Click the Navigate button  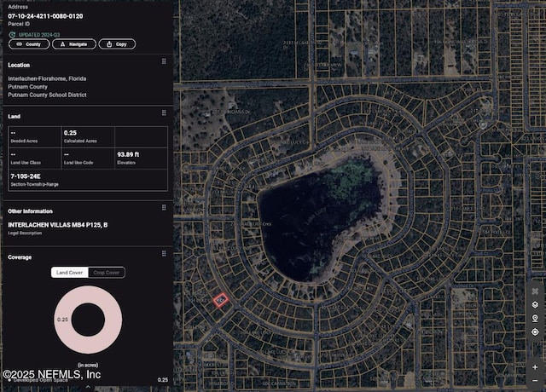(x=74, y=44)
